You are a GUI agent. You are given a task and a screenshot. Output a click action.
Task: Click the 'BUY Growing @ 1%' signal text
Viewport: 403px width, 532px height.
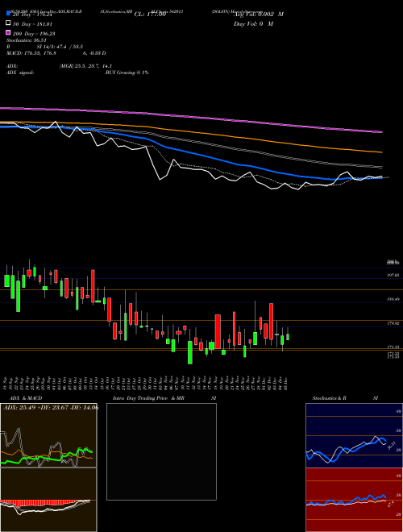coord(127,73)
